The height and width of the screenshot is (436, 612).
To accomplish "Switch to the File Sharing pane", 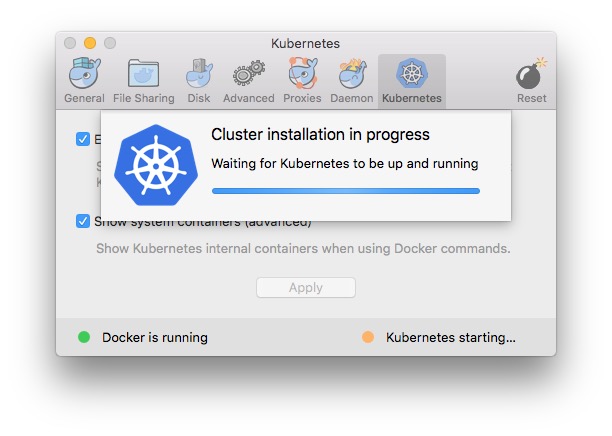I will 143,80.
